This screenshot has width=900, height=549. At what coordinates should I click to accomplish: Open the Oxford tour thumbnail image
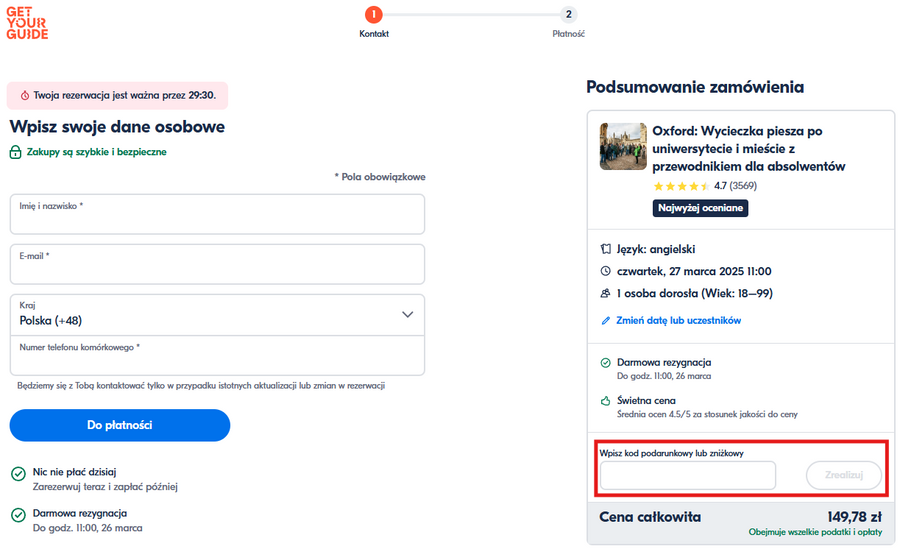coord(622,146)
